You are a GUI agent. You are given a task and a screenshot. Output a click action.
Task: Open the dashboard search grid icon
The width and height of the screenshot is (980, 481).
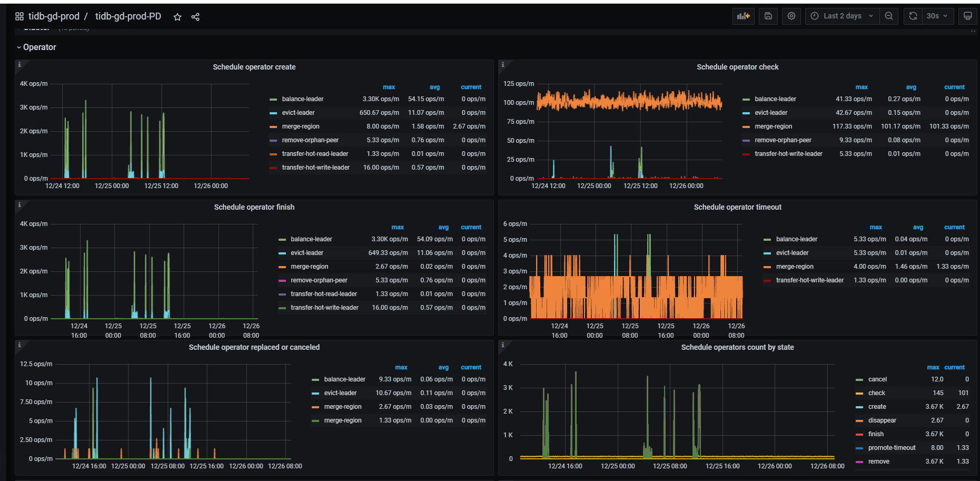click(x=19, y=17)
